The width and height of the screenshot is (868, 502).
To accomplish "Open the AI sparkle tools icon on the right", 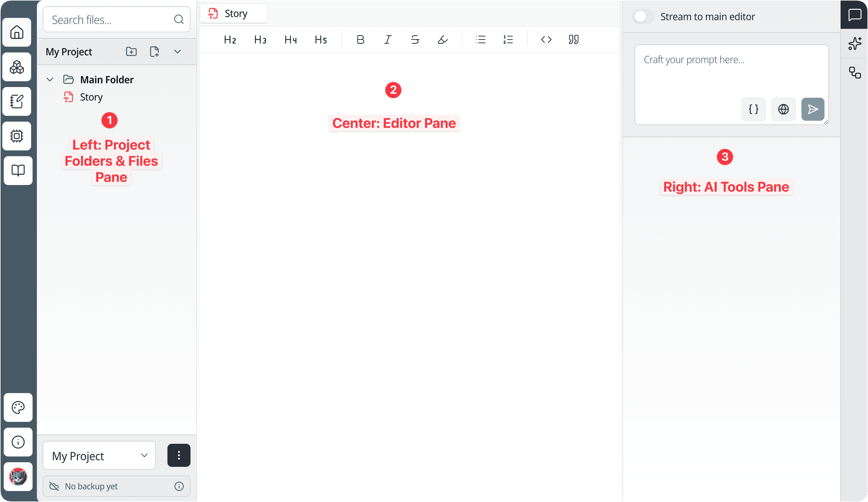I will coord(854,44).
